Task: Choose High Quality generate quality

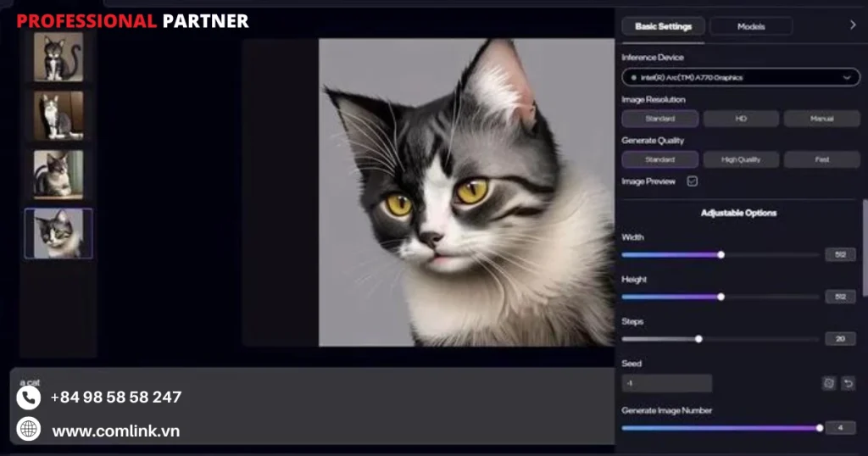Action: pos(740,159)
